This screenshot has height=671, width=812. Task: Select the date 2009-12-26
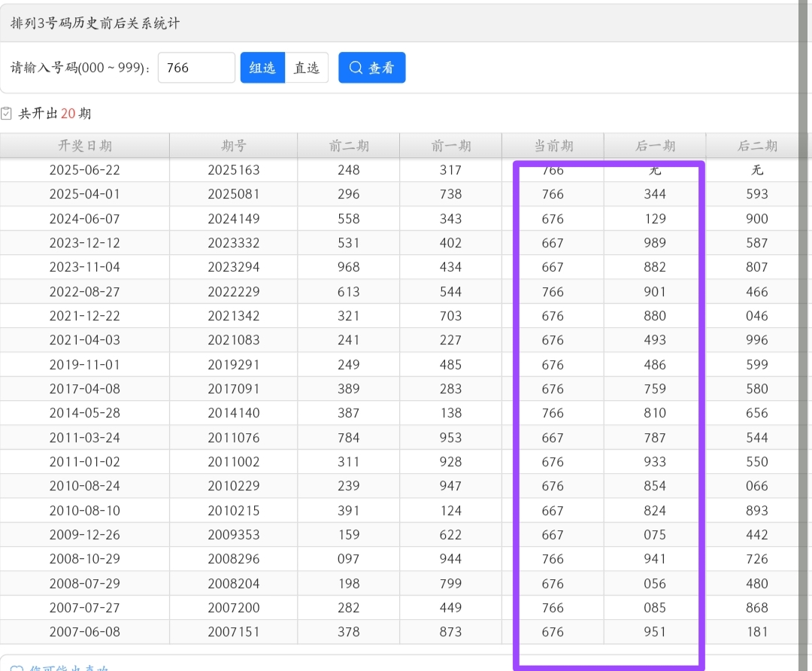[85, 535]
